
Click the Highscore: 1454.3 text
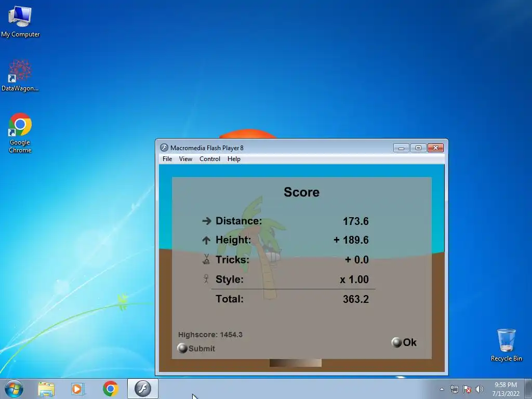tap(210, 335)
